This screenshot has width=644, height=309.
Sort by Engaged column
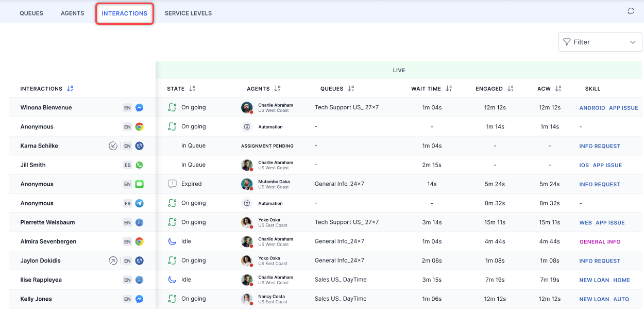pos(510,89)
